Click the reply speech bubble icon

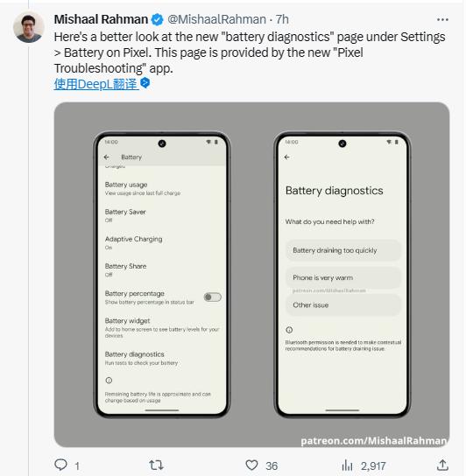60,465
